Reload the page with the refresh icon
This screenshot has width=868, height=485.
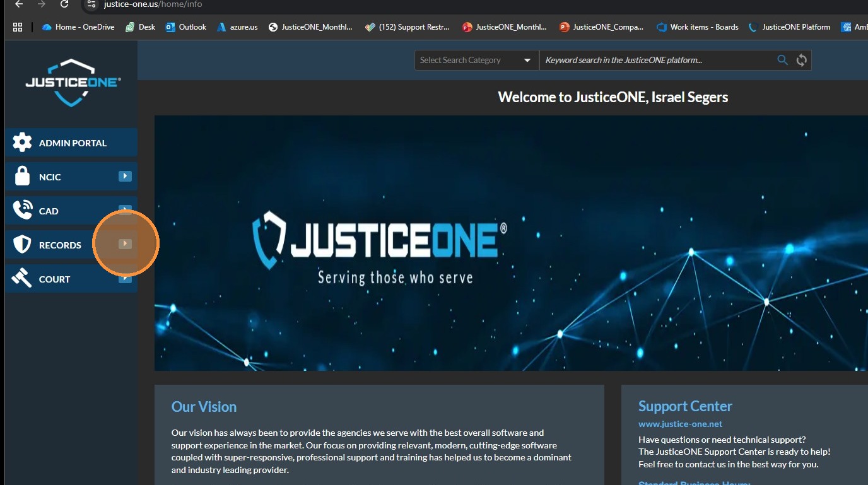pos(64,4)
